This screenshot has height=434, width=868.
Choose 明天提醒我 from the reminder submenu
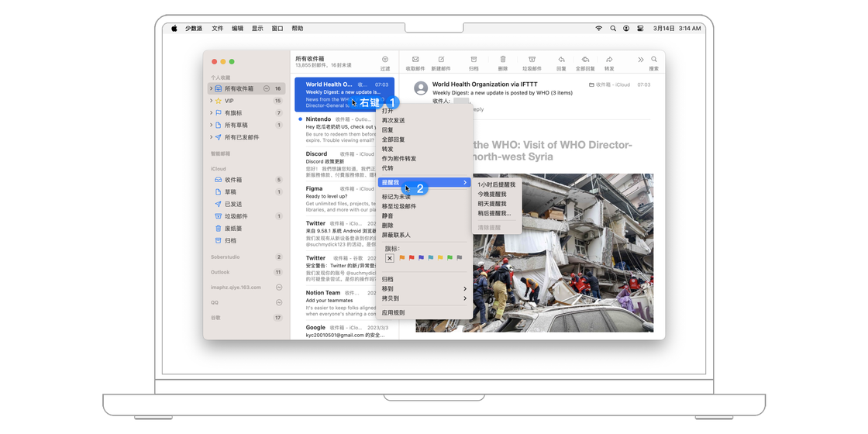click(491, 204)
